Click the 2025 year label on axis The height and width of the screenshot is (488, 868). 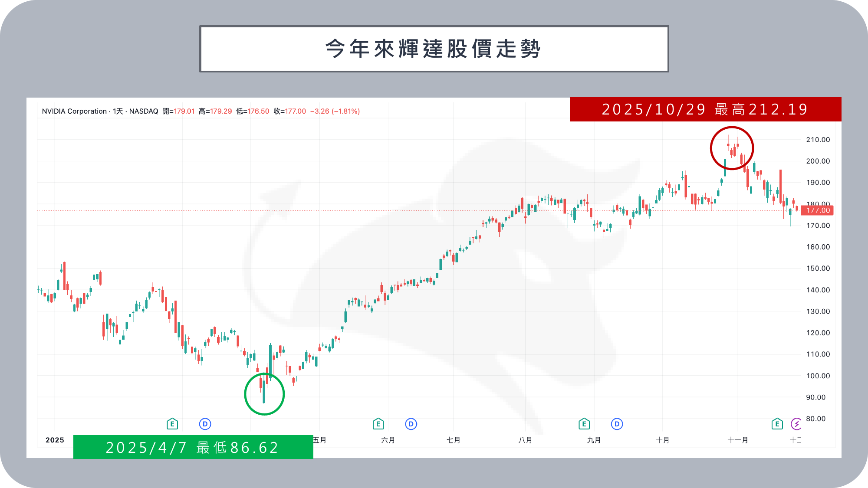pyautogui.click(x=55, y=440)
